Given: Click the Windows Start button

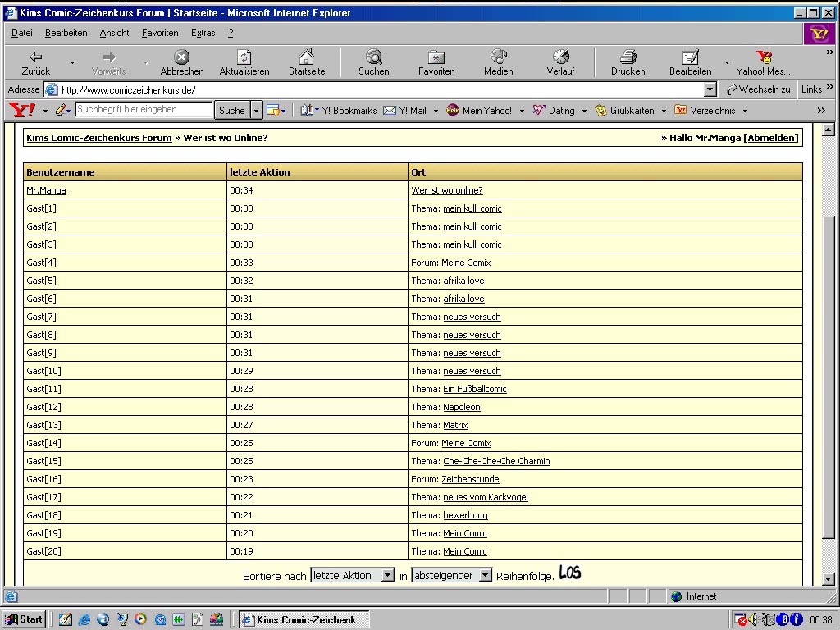Looking at the screenshot, I should pyautogui.click(x=24, y=619).
